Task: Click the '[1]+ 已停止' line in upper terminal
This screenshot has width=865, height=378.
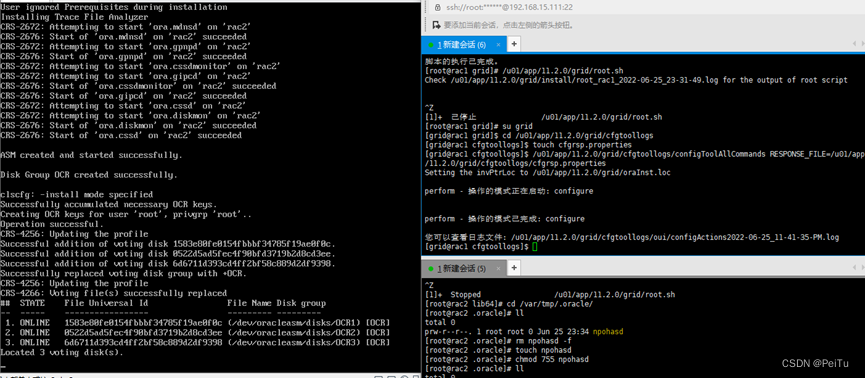Action: coord(543,117)
